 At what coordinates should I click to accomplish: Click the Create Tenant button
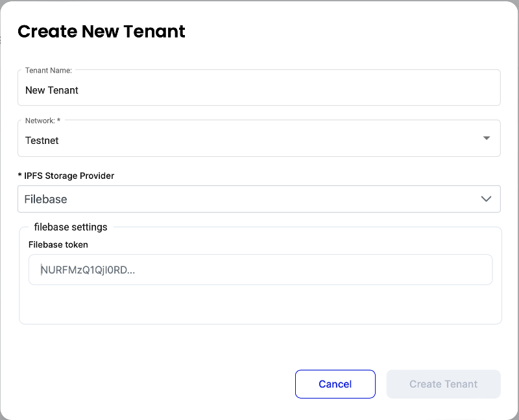click(x=443, y=384)
